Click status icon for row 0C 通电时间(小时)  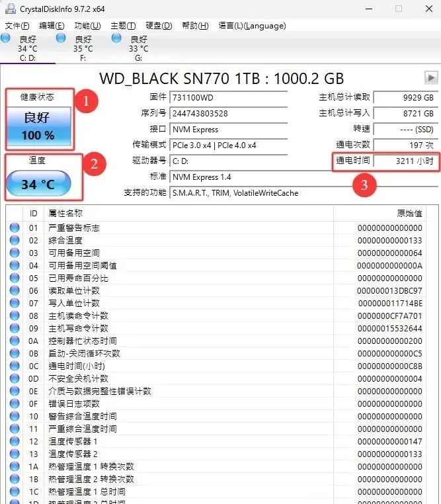click(15, 366)
